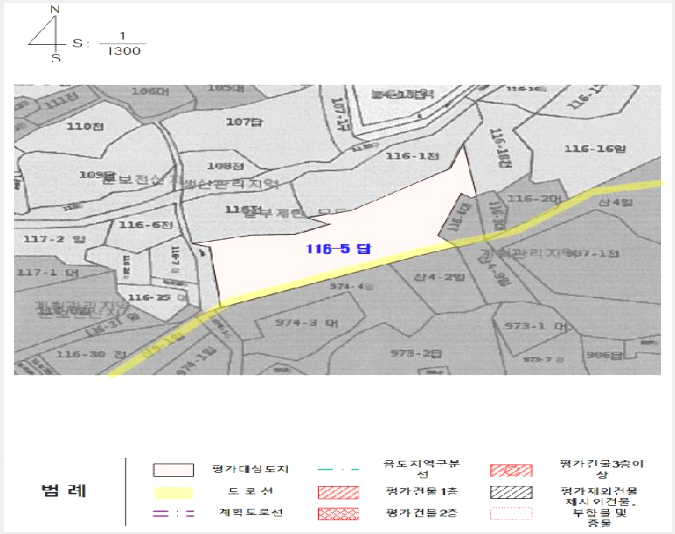This screenshot has width=675, height=534.
Task: Click the '도로선' legend text
Action: point(251,491)
